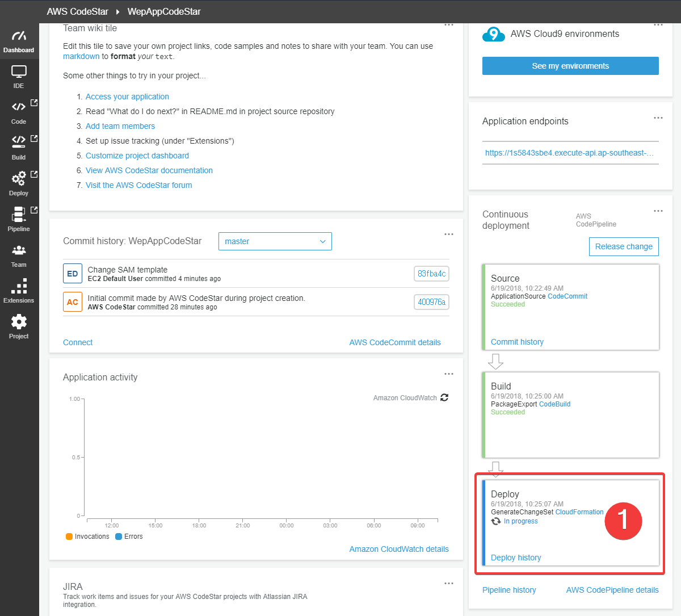Expand the master branch dropdown
The image size is (681, 616).
point(275,241)
